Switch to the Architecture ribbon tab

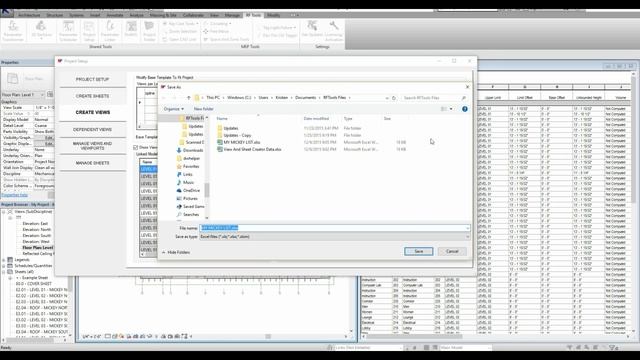point(29,15)
